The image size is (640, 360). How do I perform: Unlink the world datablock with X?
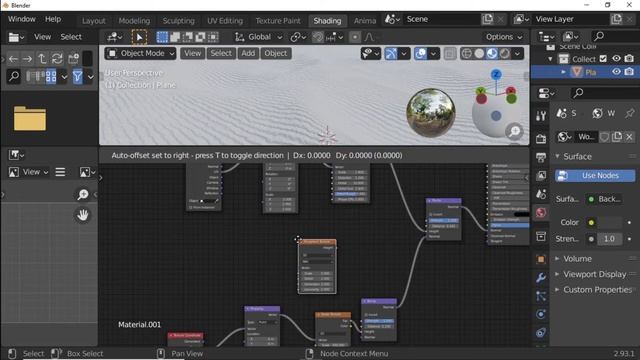(x=629, y=137)
